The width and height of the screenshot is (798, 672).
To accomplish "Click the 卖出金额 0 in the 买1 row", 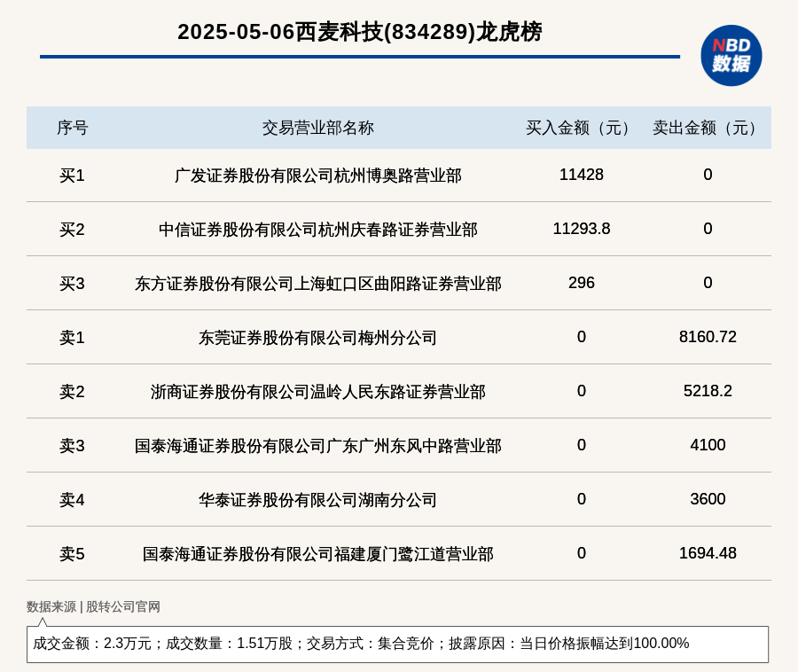I will click(x=708, y=175).
